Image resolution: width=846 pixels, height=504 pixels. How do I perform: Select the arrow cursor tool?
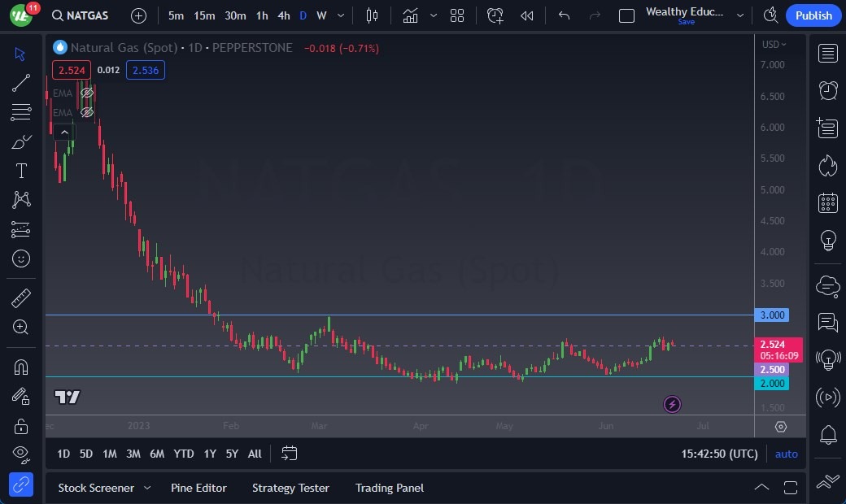(x=20, y=54)
